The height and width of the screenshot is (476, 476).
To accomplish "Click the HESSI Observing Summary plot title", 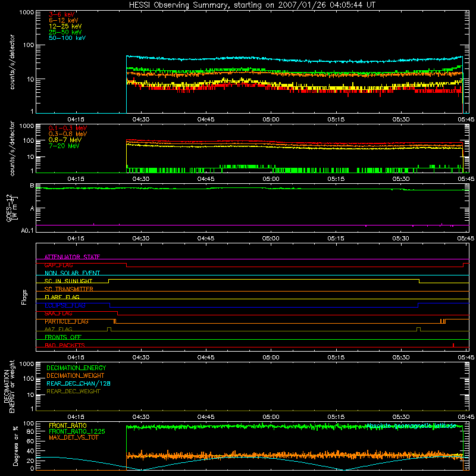I will pyautogui.click(x=252, y=5).
